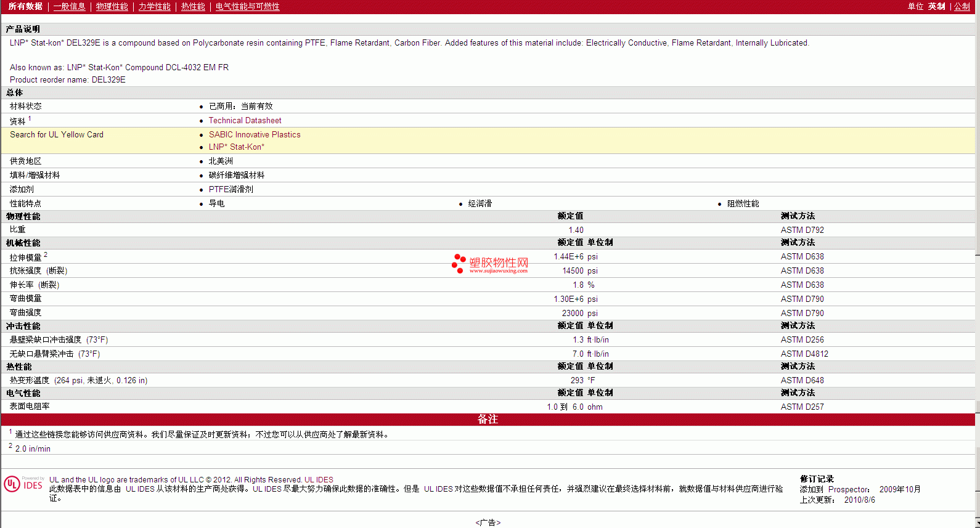Click the 抗张强度 value 14500
Screen dimensions: 980x528
573,271
